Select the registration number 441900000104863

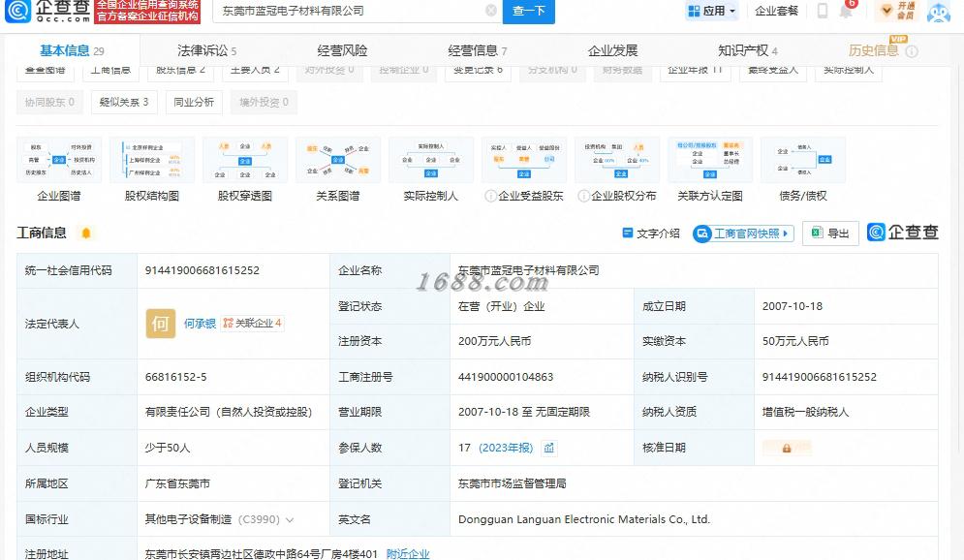[506, 377]
